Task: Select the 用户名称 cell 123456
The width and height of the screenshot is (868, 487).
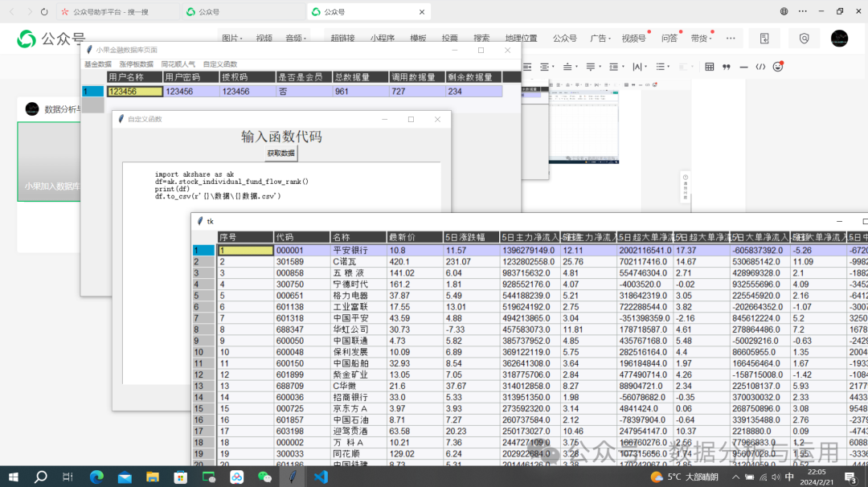Action: (x=134, y=92)
